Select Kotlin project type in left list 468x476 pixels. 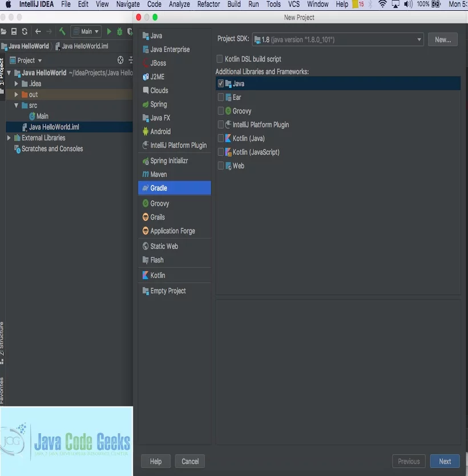pos(175,275)
